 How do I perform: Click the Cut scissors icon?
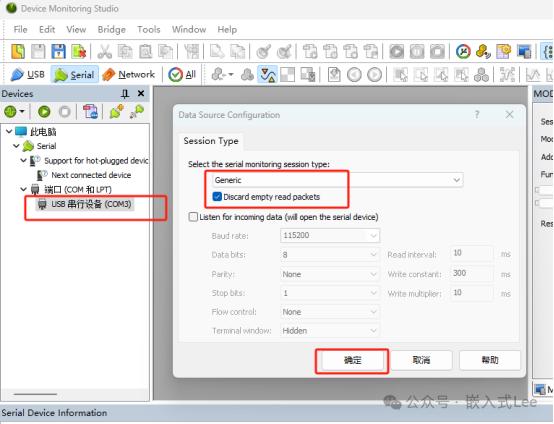tap(104, 52)
